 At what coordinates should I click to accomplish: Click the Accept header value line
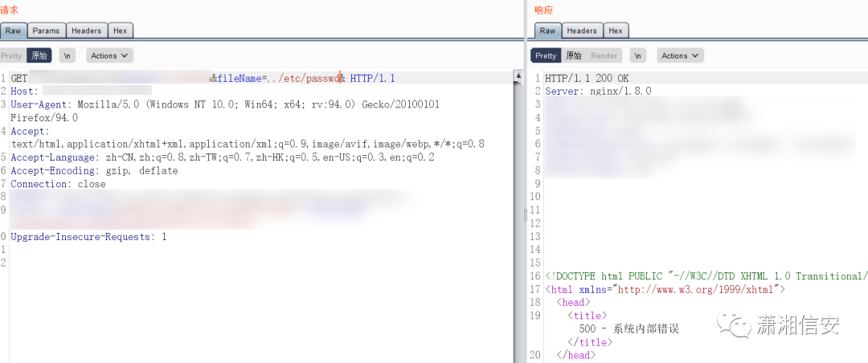[248, 145]
